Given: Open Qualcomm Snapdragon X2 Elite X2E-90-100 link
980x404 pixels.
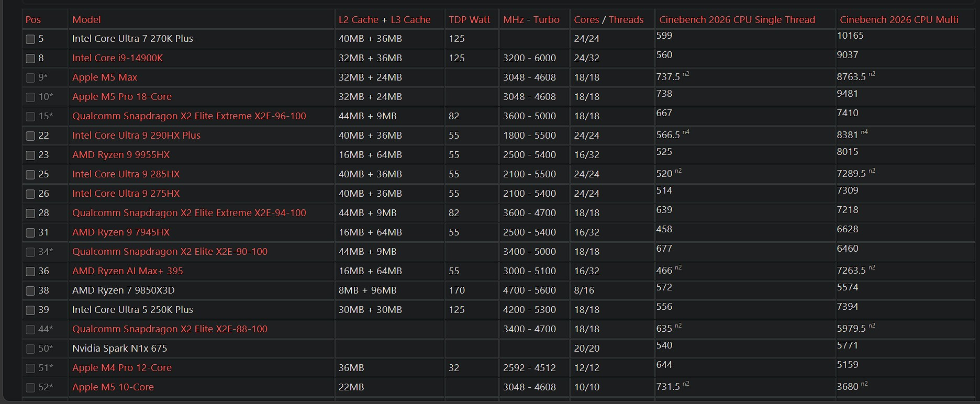Looking at the screenshot, I should 170,252.
